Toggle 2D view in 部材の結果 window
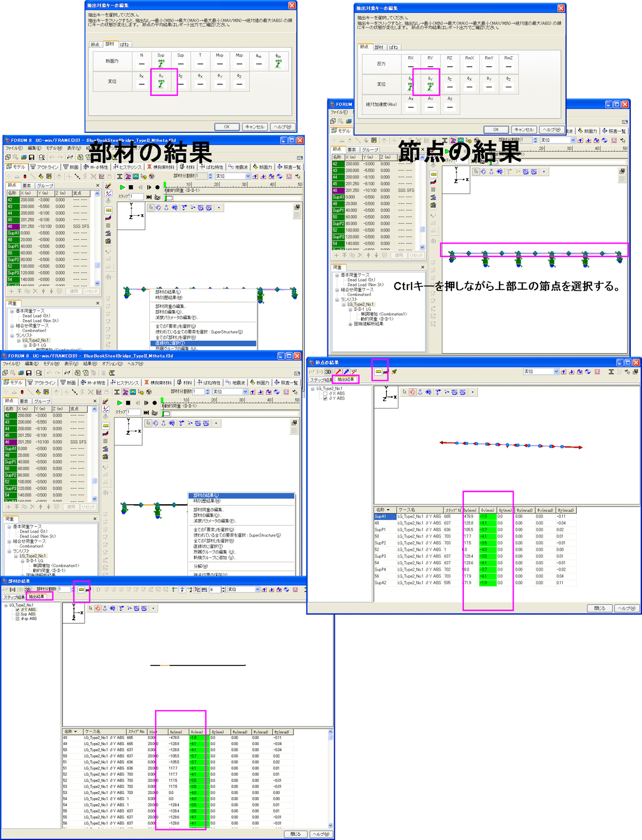The width and height of the screenshot is (642, 840). click(20, 589)
